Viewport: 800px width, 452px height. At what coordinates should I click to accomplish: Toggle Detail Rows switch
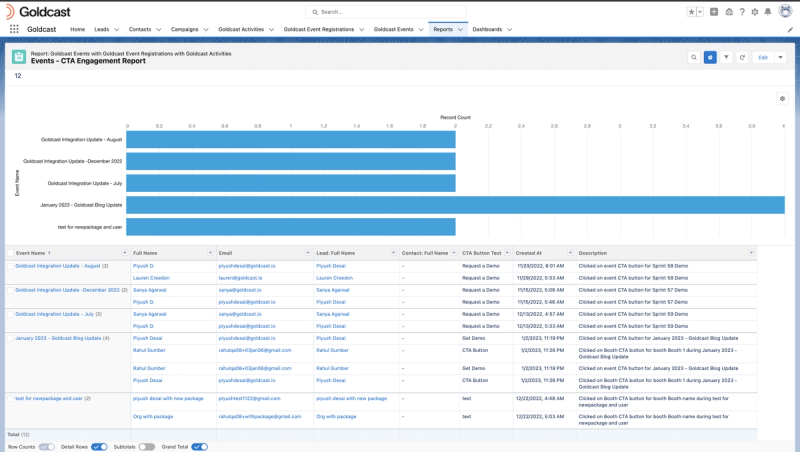tap(99, 447)
